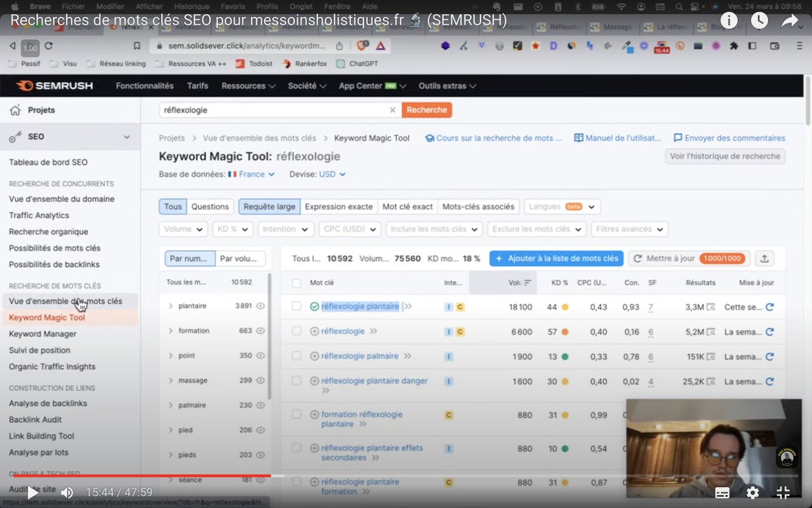Open Inclure les mots clés dropdown

(434, 229)
